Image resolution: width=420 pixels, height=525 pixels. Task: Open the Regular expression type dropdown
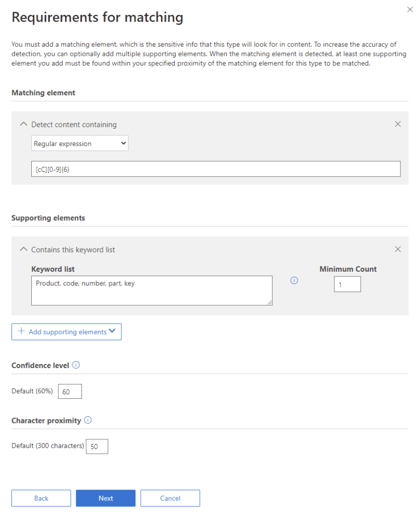tap(80, 144)
